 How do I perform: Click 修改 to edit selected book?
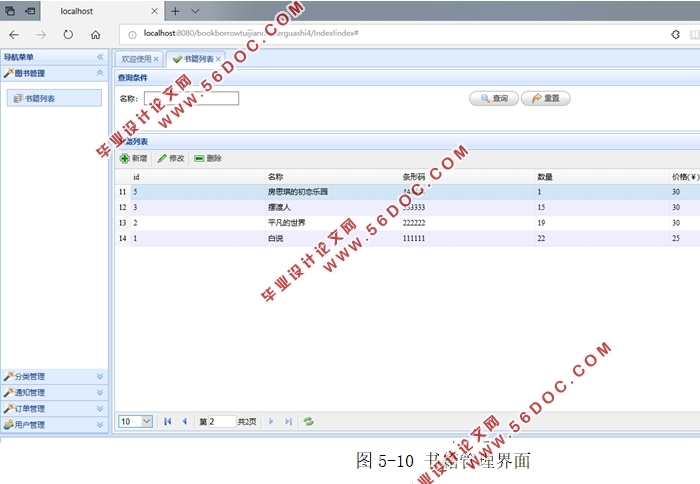171,158
